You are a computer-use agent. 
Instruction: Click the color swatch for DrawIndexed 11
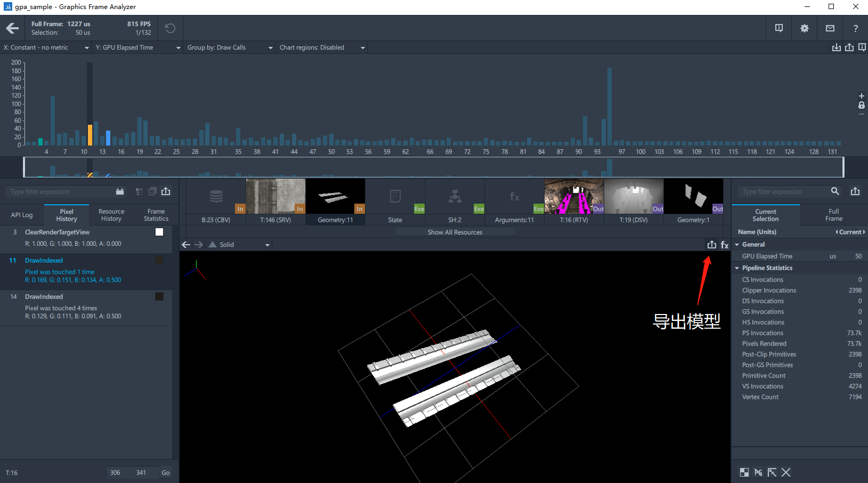159,260
